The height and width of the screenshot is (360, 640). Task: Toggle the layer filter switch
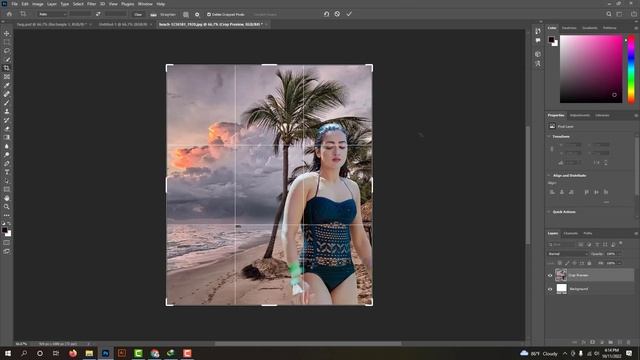click(x=621, y=244)
